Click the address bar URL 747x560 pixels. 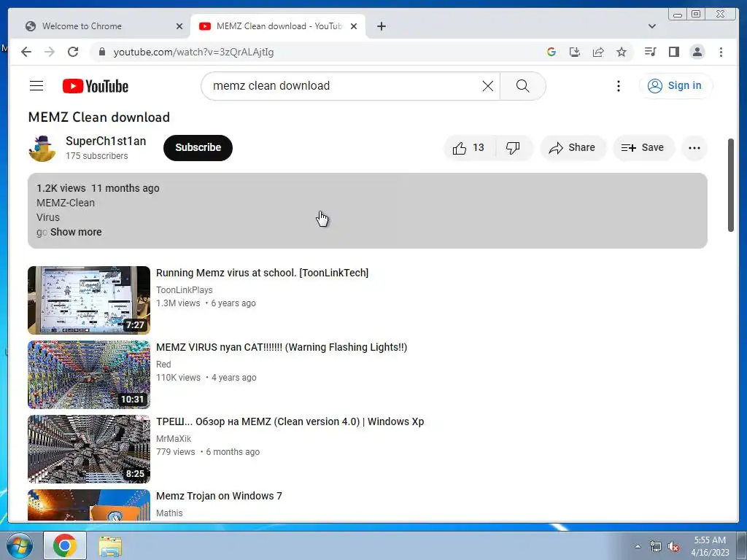[193, 52]
